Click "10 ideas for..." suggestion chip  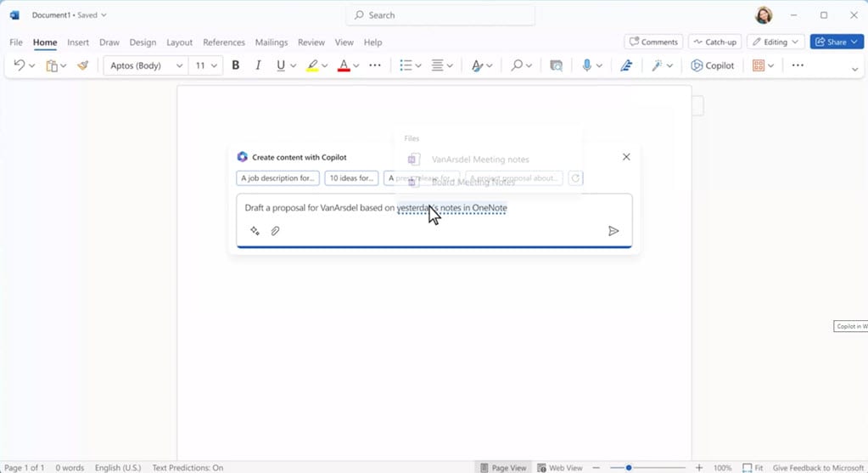[351, 177]
